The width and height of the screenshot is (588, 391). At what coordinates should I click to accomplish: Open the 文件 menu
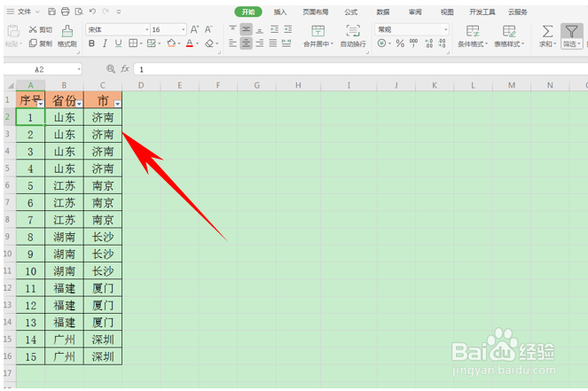(24, 12)
